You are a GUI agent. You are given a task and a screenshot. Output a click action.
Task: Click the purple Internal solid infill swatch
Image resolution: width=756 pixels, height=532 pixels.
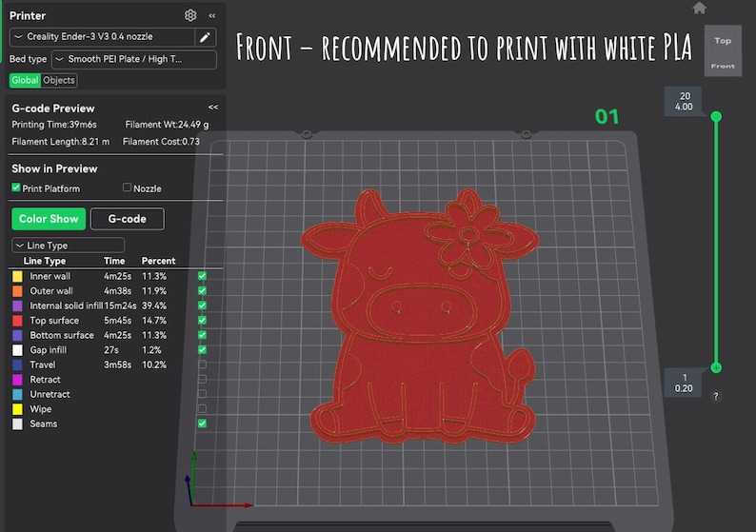click(17, 306)
